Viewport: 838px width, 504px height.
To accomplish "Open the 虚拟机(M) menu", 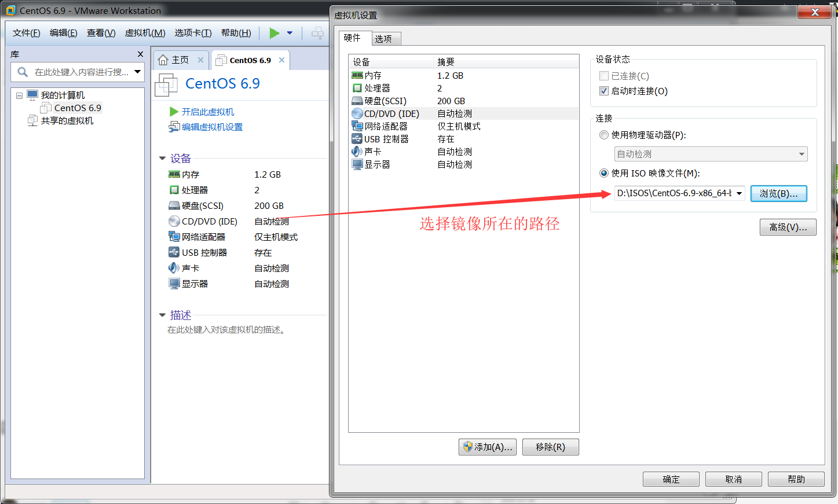I will [145, 32].
